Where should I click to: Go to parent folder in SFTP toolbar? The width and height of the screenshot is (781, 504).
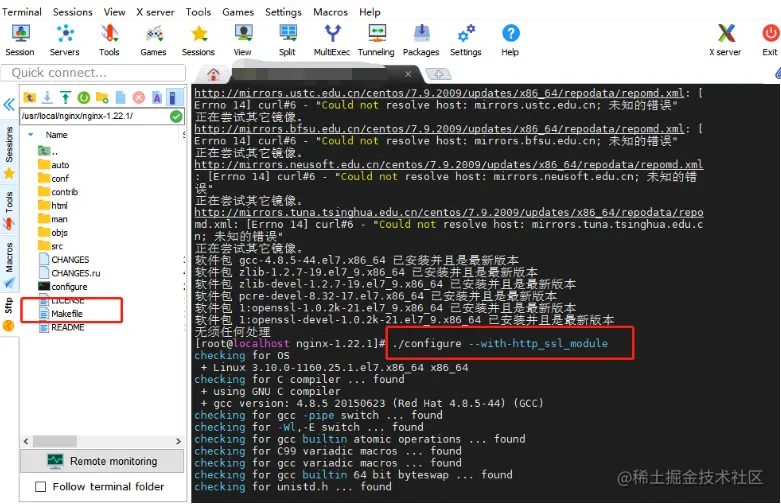click(30, 98)
